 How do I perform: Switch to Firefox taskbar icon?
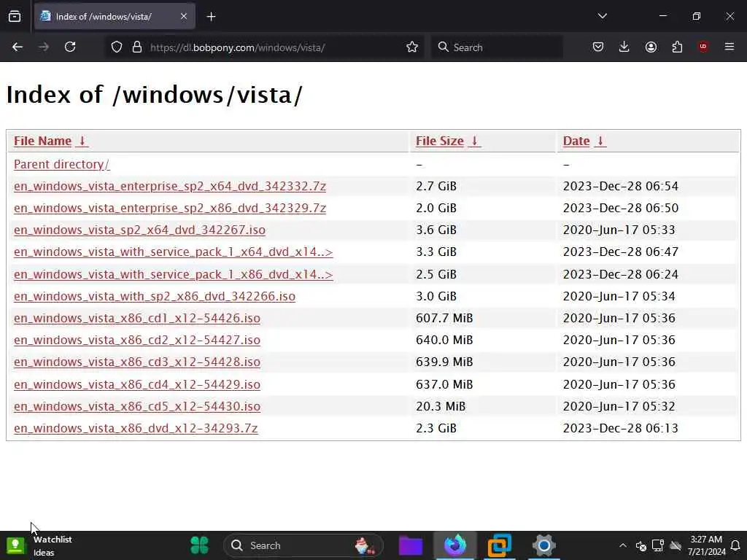455,545
